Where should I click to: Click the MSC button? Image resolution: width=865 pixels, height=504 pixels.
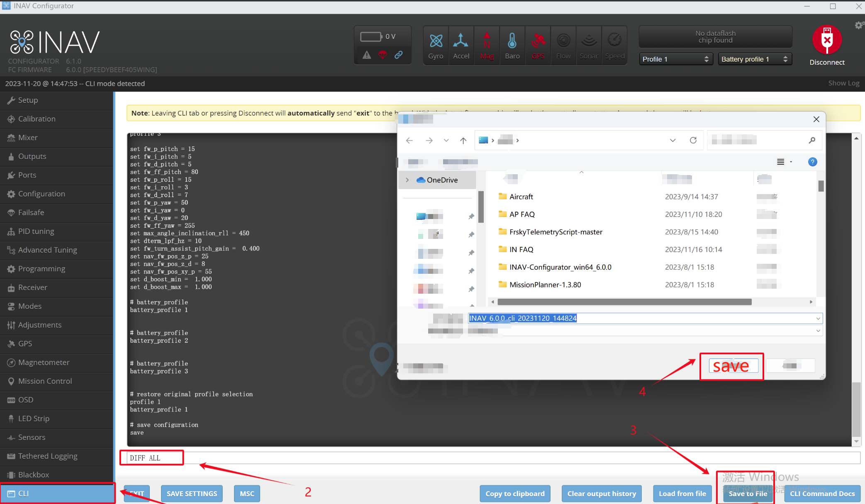click(x=247, y=494)
